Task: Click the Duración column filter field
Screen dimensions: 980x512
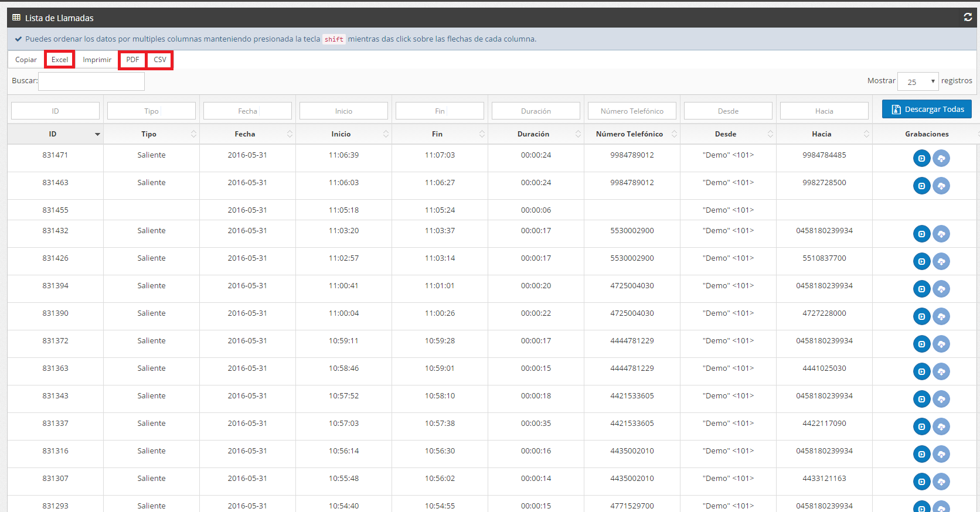Action: (x=536, y=111)
